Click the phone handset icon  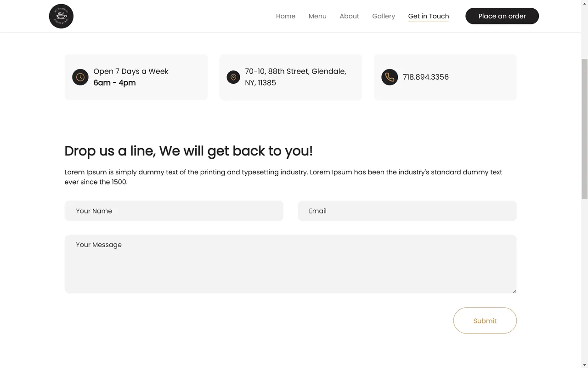tap(390, 77)
